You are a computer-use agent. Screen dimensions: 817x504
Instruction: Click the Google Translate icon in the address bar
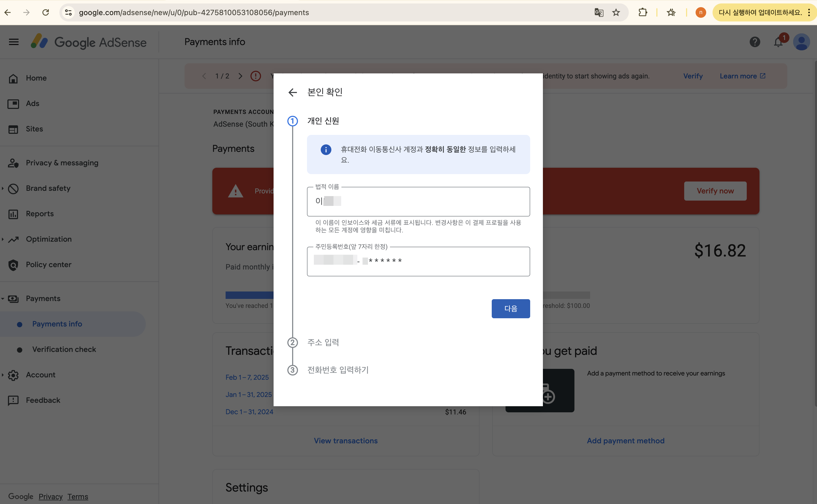(599, 13)
